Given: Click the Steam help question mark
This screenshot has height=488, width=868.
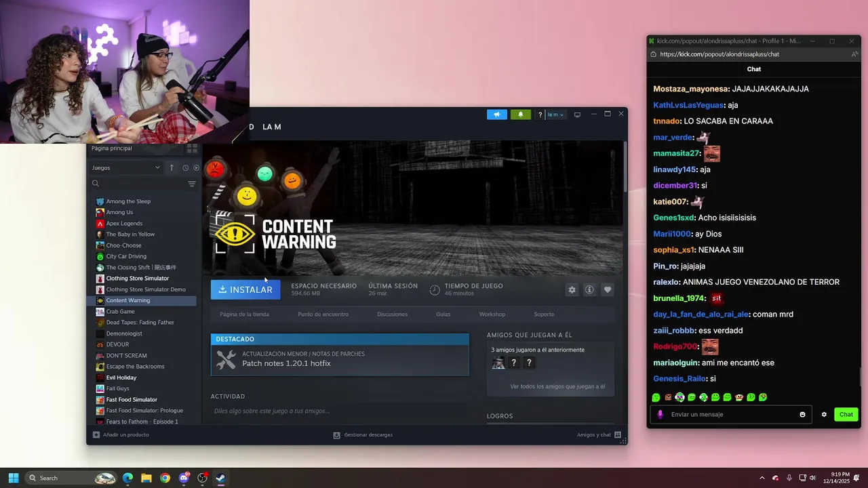Looking at the screenshot, I should pos(540,115).
